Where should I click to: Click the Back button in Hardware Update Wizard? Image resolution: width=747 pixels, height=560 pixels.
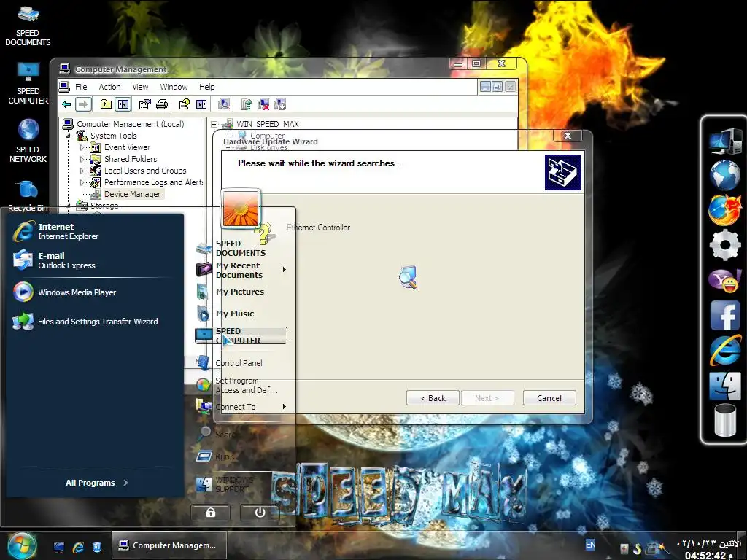(433, 398)
